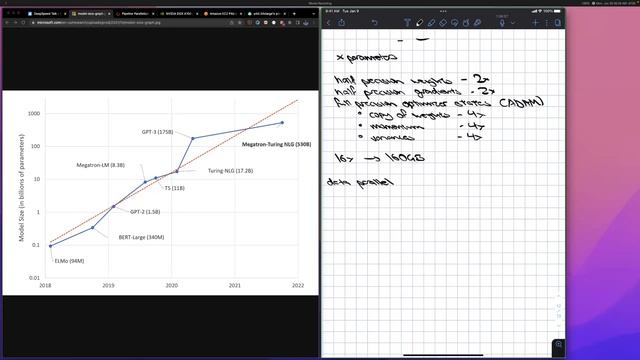Close the NVIDIA DGX A100 tab
The image size is (640, 360).
click(197, 13)
